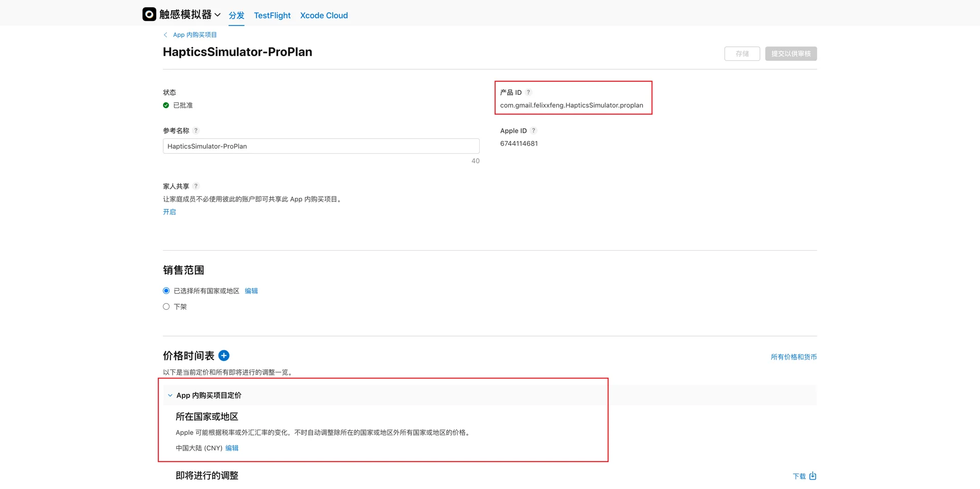Click the green 已批准 status icon

(166, 105)
